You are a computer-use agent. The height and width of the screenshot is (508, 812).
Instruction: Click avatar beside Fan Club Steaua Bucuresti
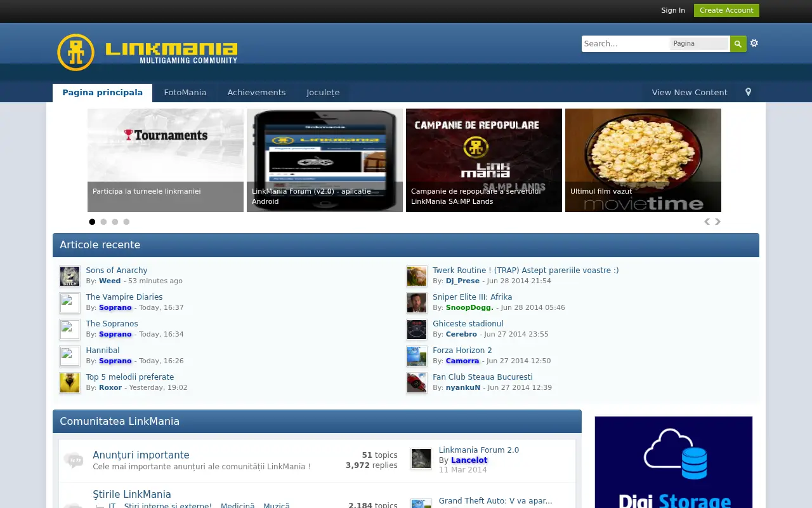click(417, 383)
